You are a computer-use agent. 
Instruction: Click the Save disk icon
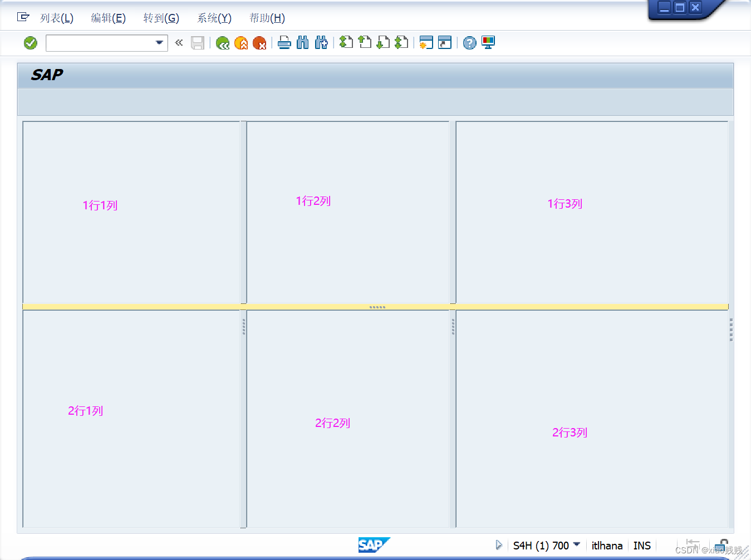(x=198, y=43)
